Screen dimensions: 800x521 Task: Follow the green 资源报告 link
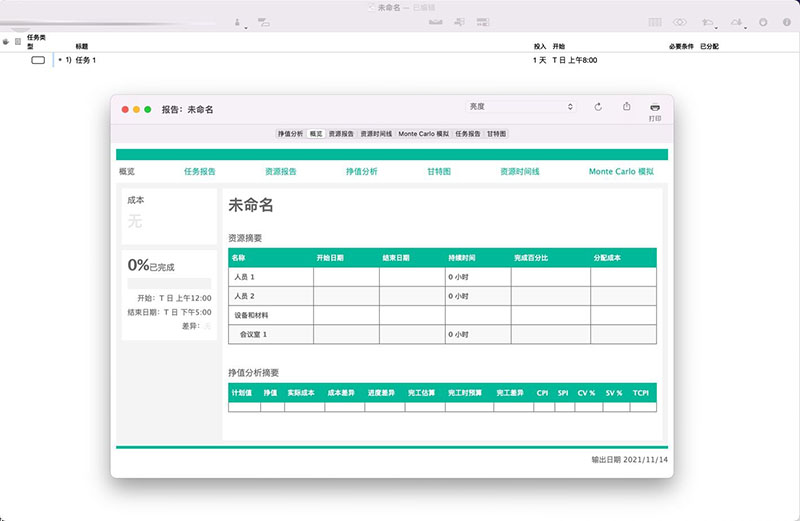click(281, 171)
